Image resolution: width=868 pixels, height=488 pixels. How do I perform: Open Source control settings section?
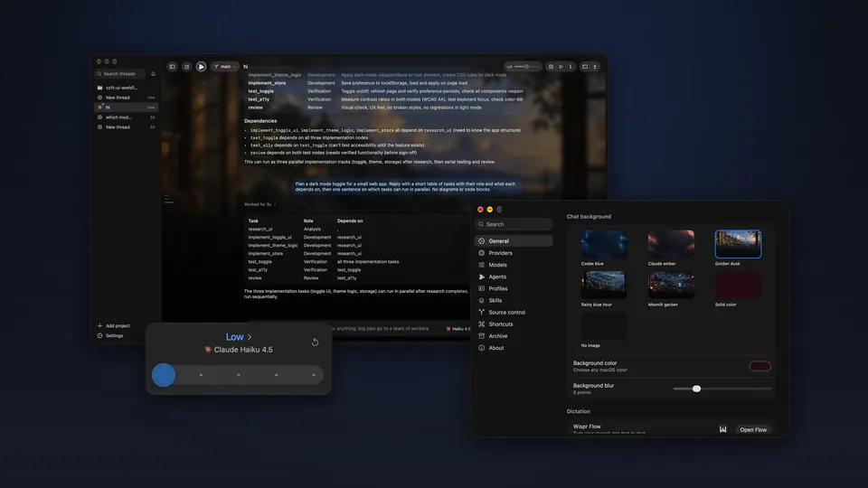pos(514,313)
